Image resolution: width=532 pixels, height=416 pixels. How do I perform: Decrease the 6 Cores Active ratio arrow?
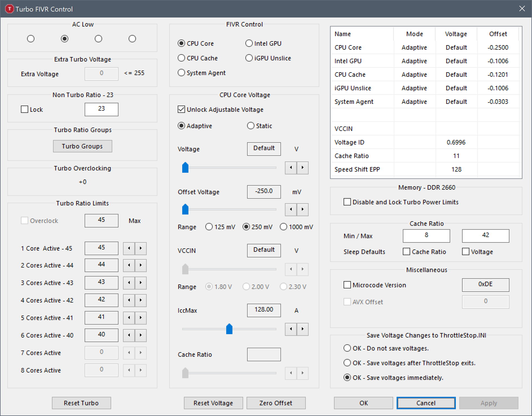[x=129, y=335]
